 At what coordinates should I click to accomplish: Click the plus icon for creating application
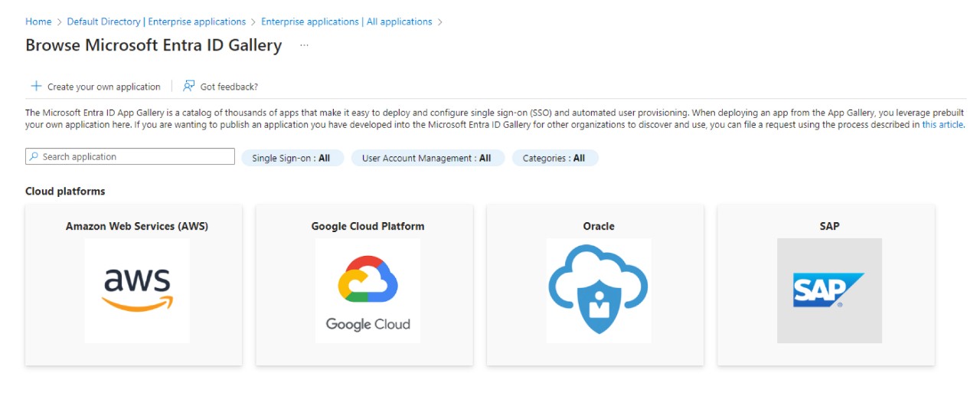click(35, 87)
